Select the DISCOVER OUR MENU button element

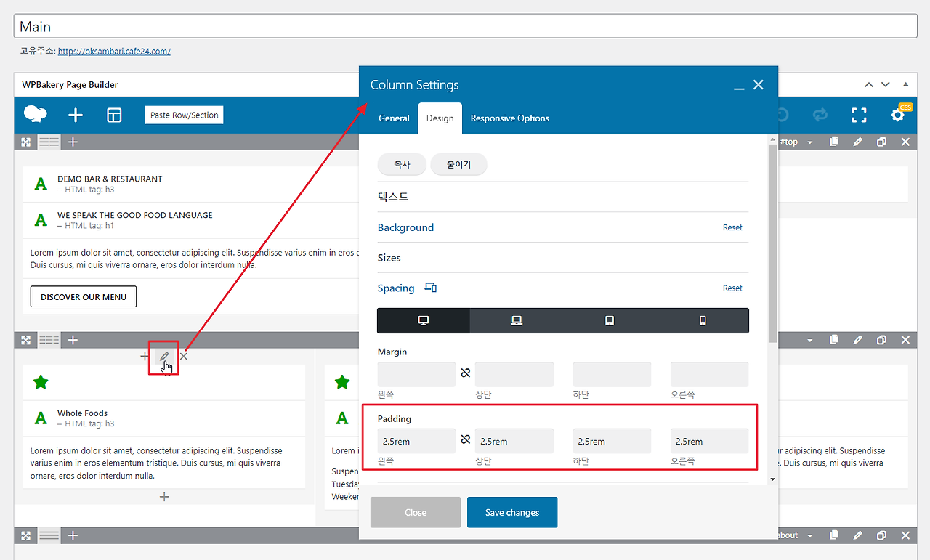click(84, 296)
